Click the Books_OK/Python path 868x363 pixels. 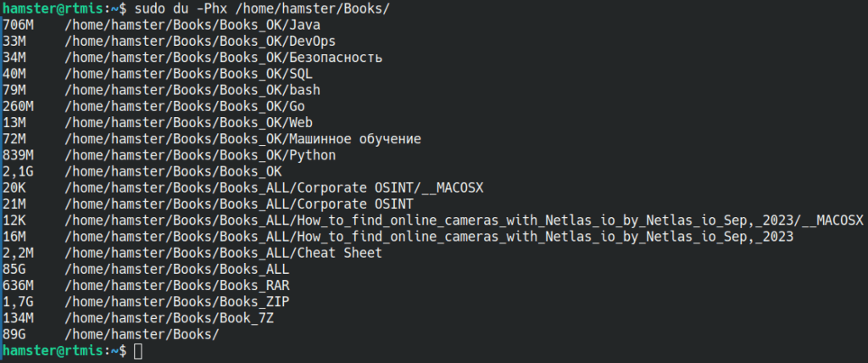tap(200, 155)
